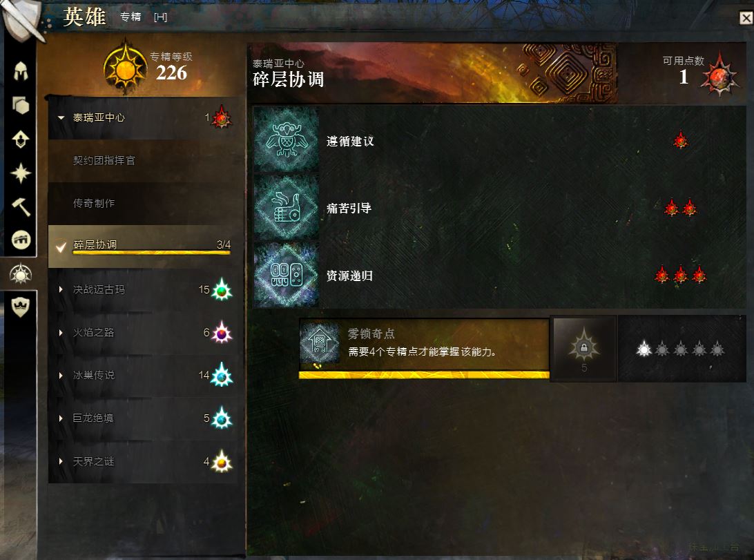The width and height of the screenshot is (754, 560).
Task: Expand the 决战迈古玛 mastery region
Action: (61, 289)
